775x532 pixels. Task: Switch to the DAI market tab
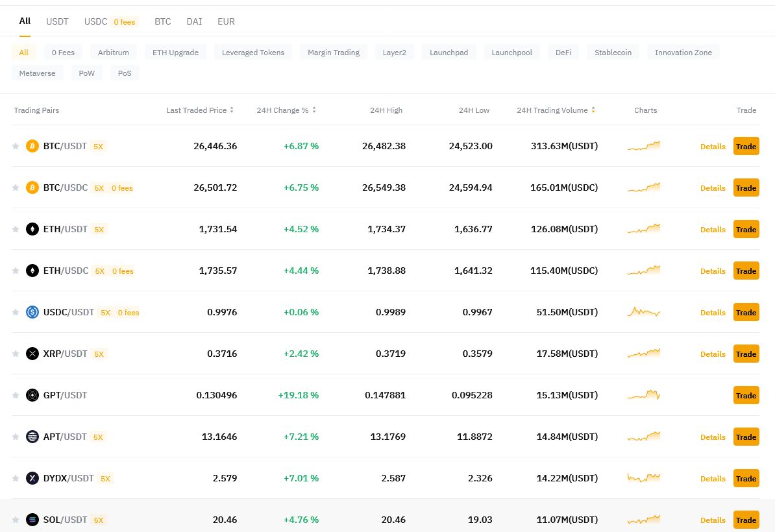click(x=194, y=22)
